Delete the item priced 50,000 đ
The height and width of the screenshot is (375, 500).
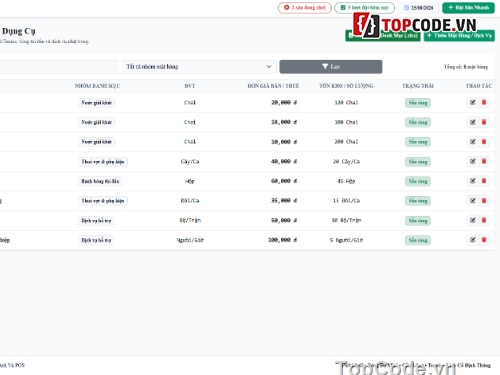point(484,220)
